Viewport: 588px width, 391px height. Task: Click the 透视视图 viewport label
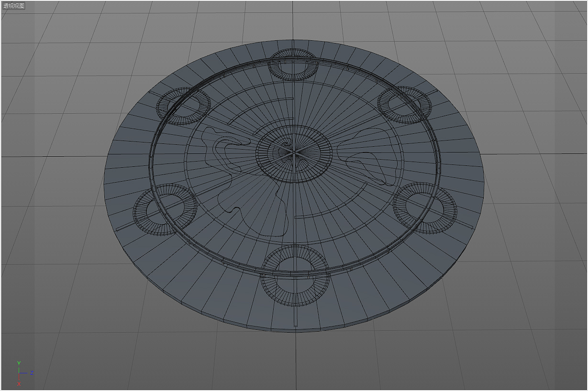point(14,6)
